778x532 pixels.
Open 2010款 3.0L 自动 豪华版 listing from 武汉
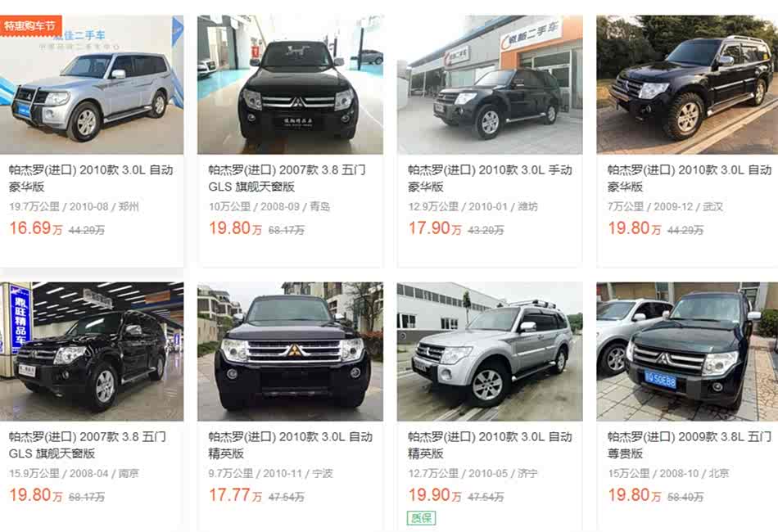pyautogui.click(x=690, y=178)
